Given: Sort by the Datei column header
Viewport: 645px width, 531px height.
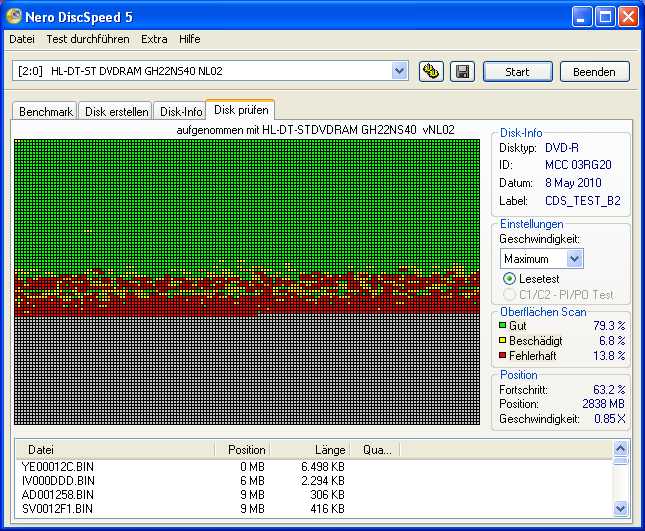Looking at the screenshot, I should point(115,450).
